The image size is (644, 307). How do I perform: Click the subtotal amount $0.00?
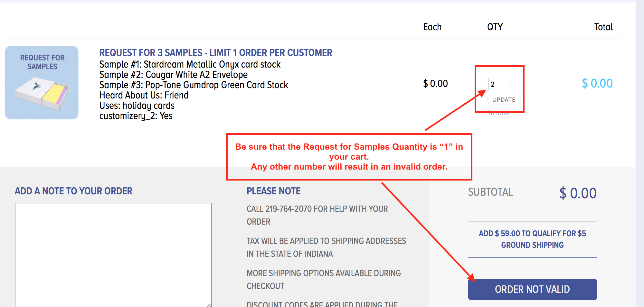click(x=578, y=193)
